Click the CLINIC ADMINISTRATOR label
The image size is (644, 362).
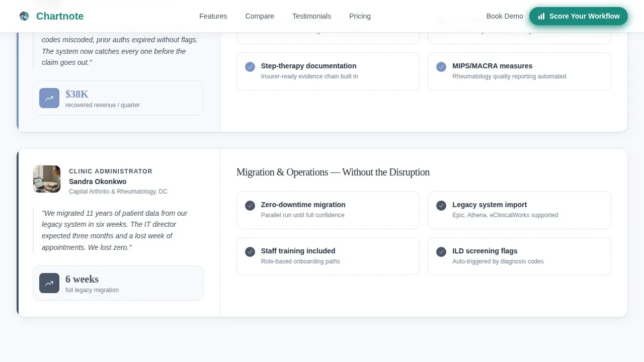tap(111, 171)
